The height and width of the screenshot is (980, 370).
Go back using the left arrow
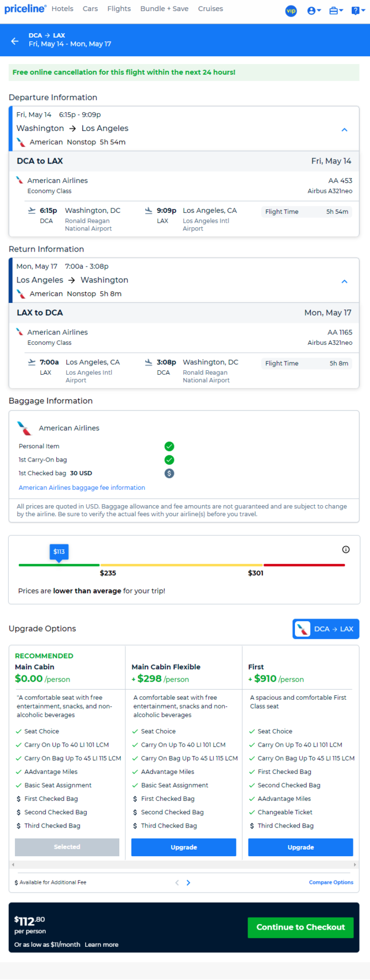(x=15, y=40)
